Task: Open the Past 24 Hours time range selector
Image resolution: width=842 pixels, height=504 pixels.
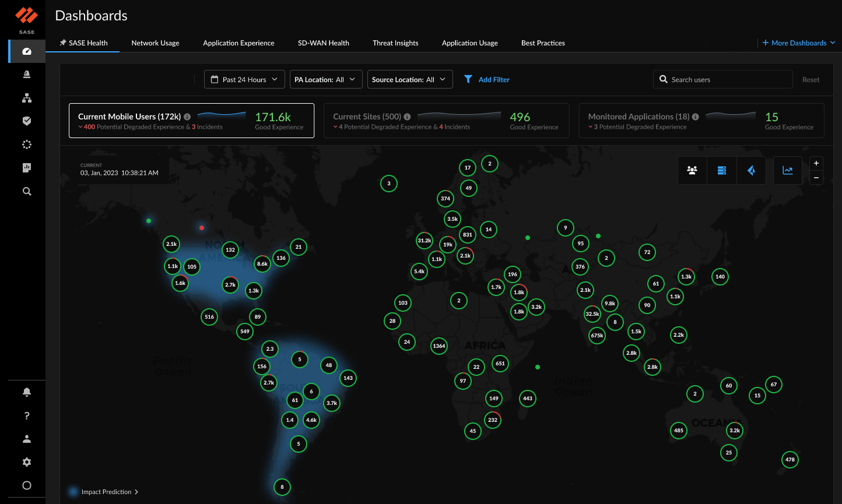Action: coord(244,79)
